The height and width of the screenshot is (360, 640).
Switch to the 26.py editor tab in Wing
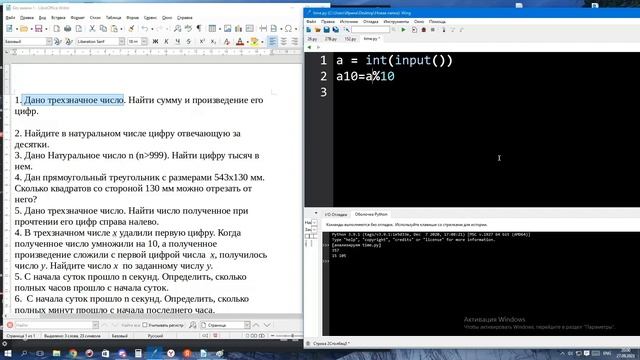coord(312,39)
